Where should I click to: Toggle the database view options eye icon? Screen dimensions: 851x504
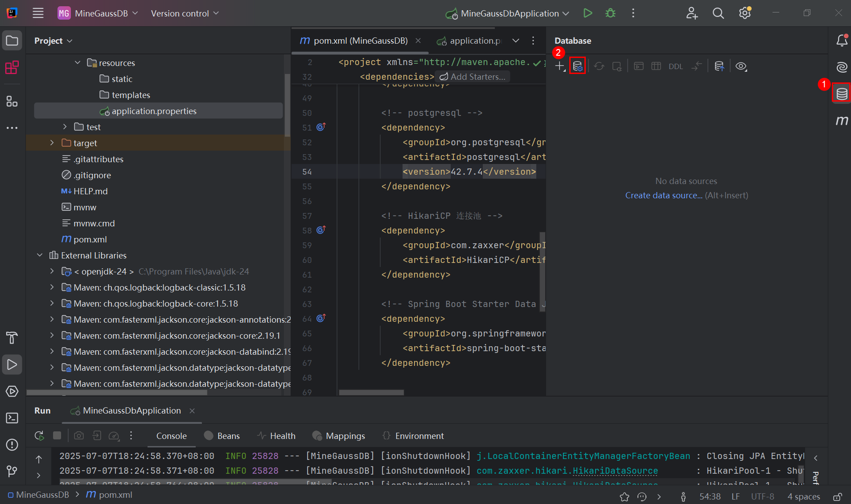(x=741, y=66)
